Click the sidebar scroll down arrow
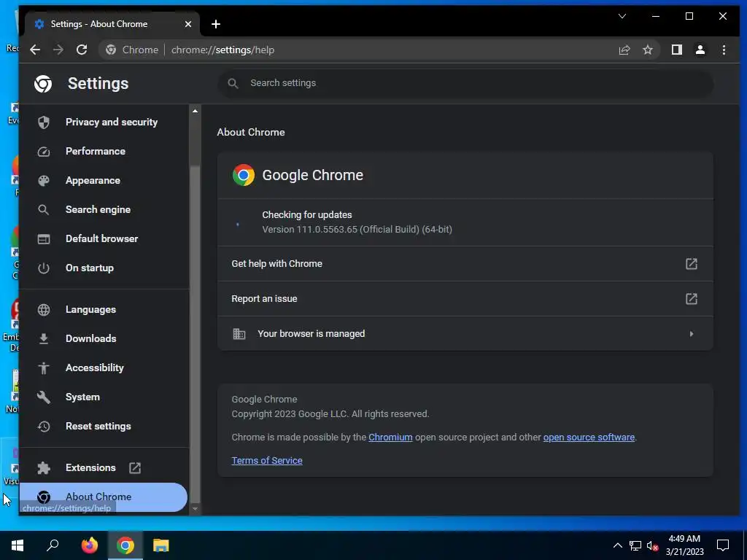 click(x=195, y=508)
